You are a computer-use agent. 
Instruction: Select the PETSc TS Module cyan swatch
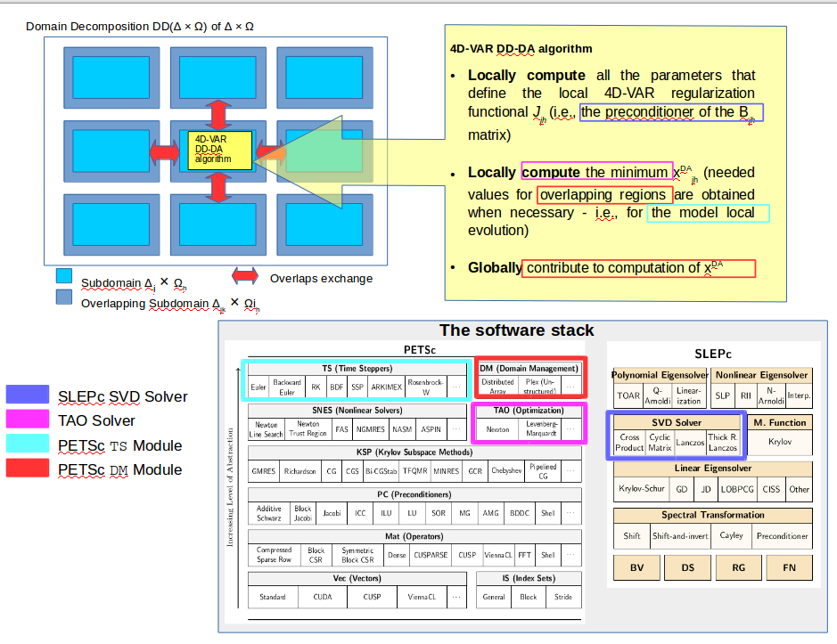(x=26, y=445)
